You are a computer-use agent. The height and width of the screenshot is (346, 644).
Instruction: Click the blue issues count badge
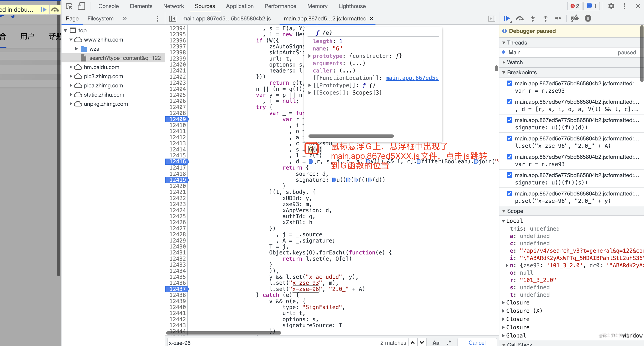591,6
